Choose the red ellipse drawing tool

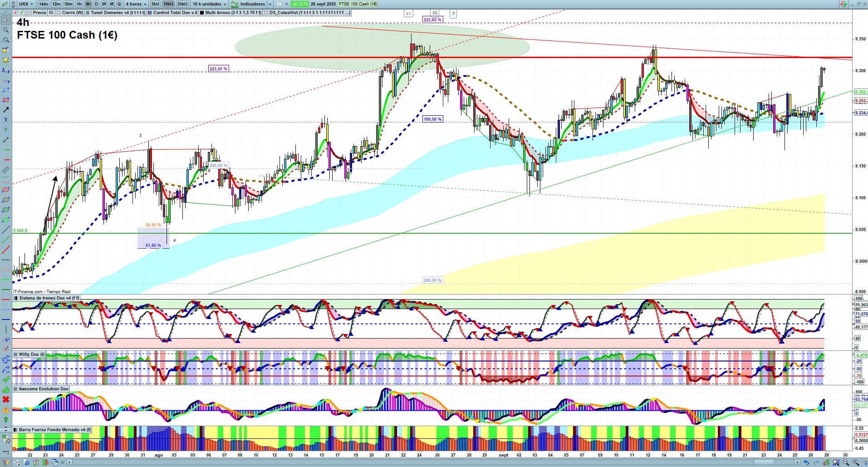click(x=6, y=190)
